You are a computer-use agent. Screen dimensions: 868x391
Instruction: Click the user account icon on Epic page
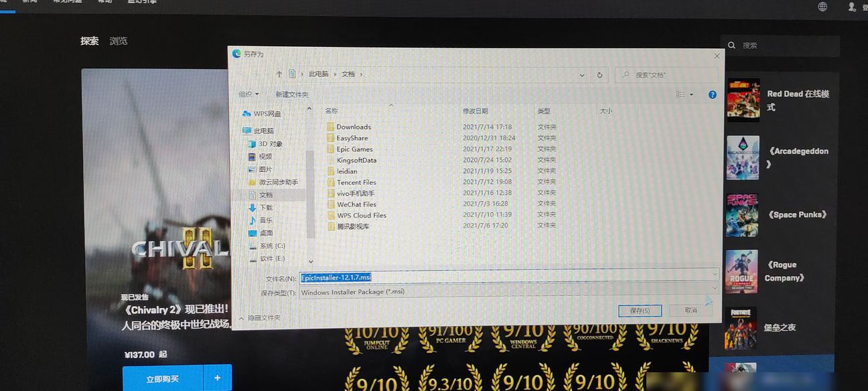853,7
